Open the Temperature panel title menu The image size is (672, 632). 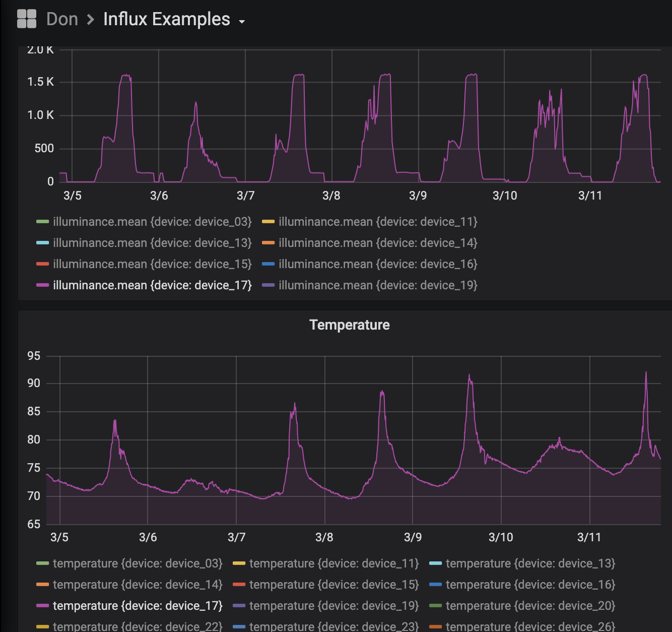coord(350,325)
